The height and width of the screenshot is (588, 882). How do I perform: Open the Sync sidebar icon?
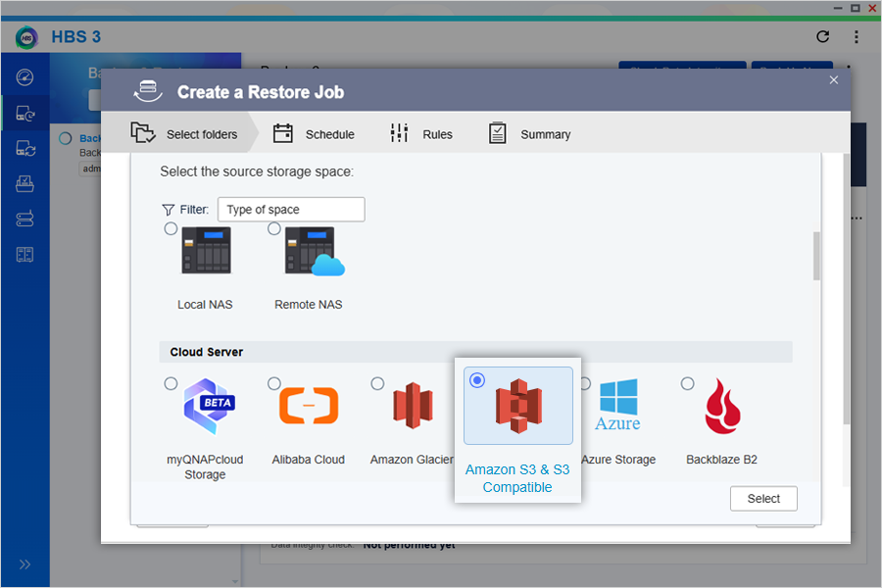(24, 149)
